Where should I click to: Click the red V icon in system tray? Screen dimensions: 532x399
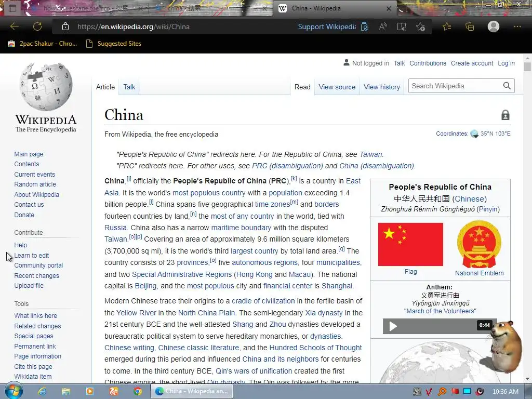coord(429,392)
